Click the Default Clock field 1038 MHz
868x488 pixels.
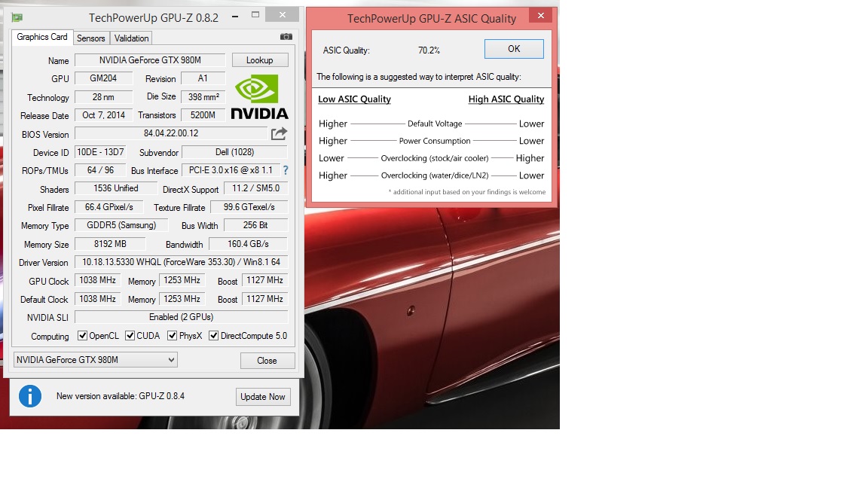97,299
